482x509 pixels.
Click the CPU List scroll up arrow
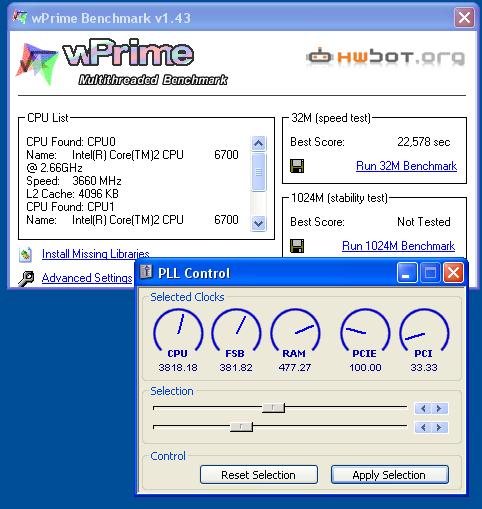coord(259,144)
